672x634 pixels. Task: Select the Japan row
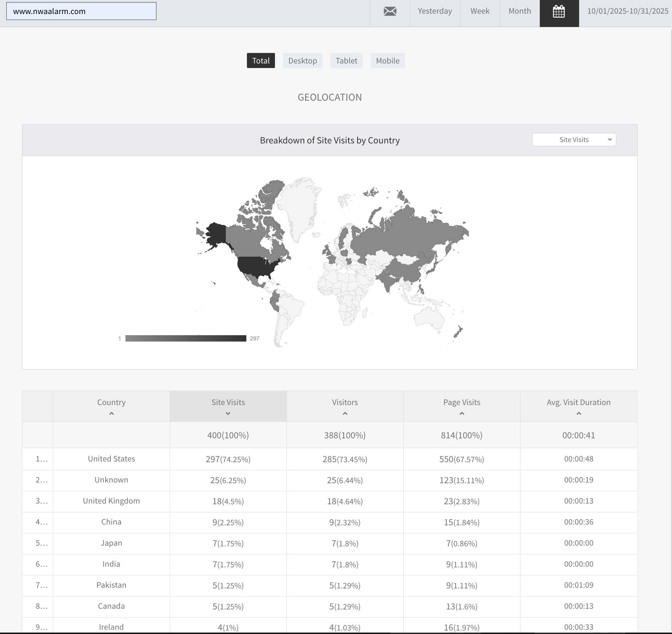pyautogui.click(x=330, y=543)
